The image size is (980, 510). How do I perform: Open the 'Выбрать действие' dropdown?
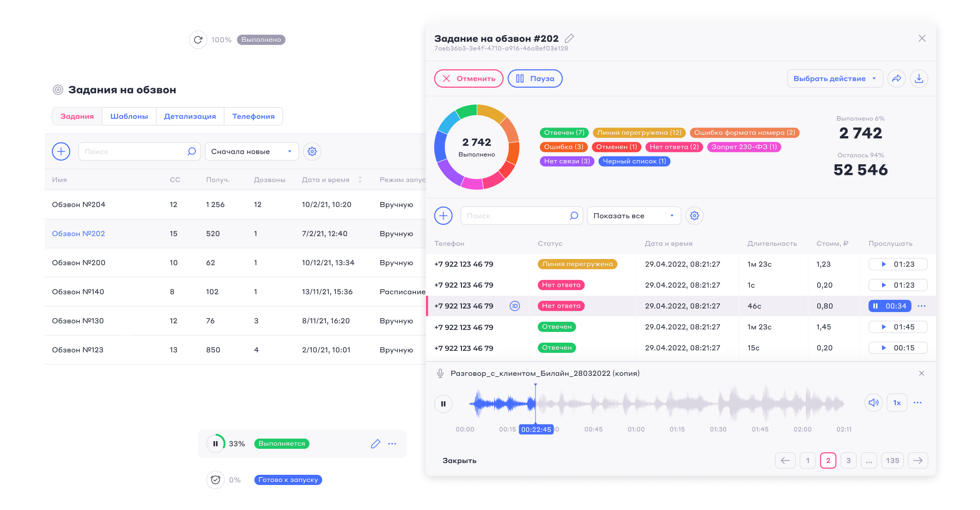coord(835,79)
